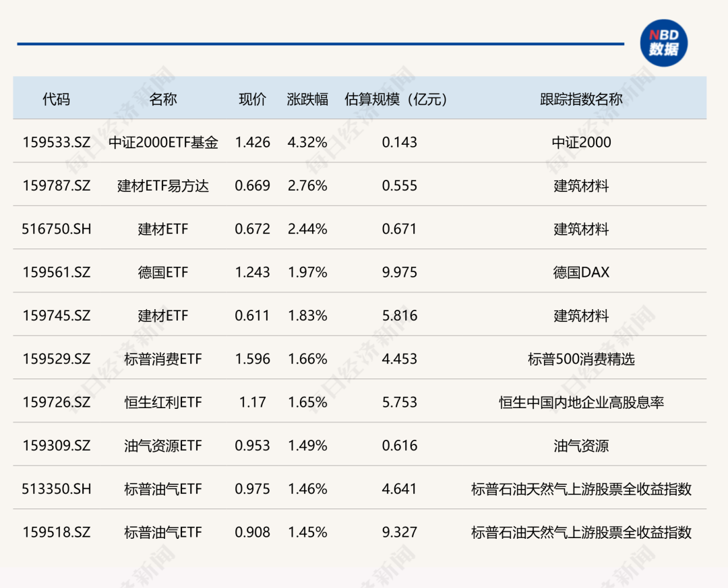Click the 德国DAX index name
This screenshot has height=588, width=728.
(x=581, y=272)
